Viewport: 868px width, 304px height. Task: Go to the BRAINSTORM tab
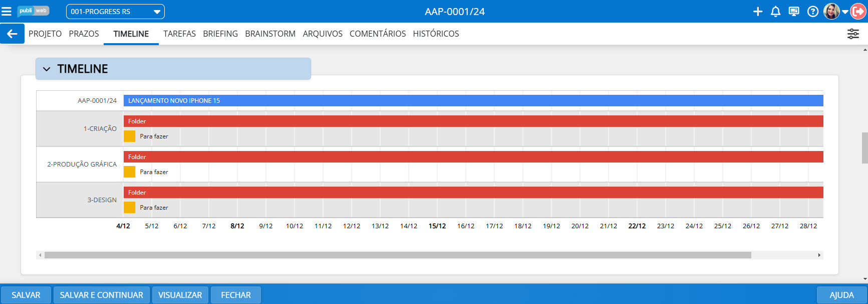(270, 34)
